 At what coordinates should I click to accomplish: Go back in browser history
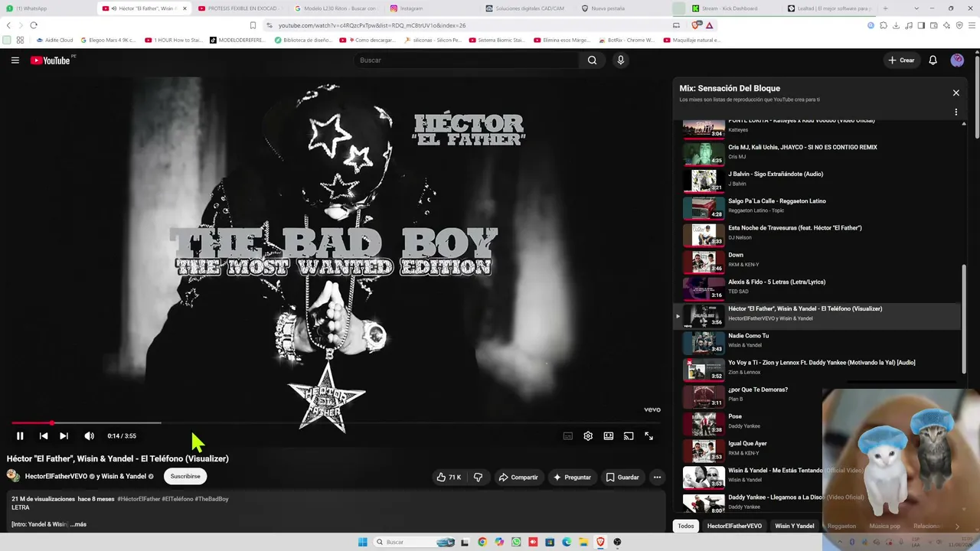9,25
